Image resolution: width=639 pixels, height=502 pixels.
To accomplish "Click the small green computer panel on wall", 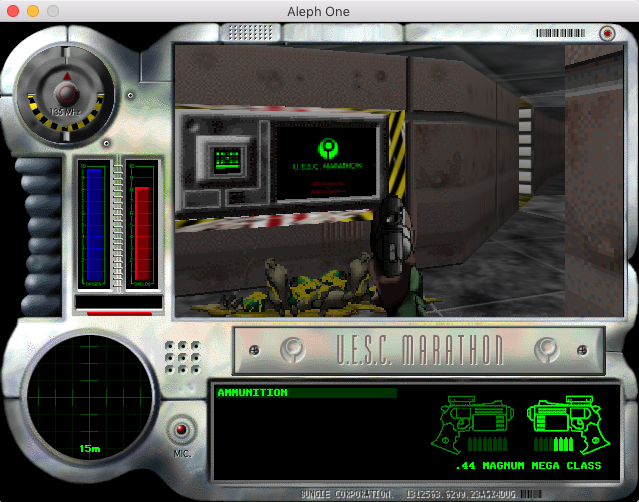I will coord(227,159).
